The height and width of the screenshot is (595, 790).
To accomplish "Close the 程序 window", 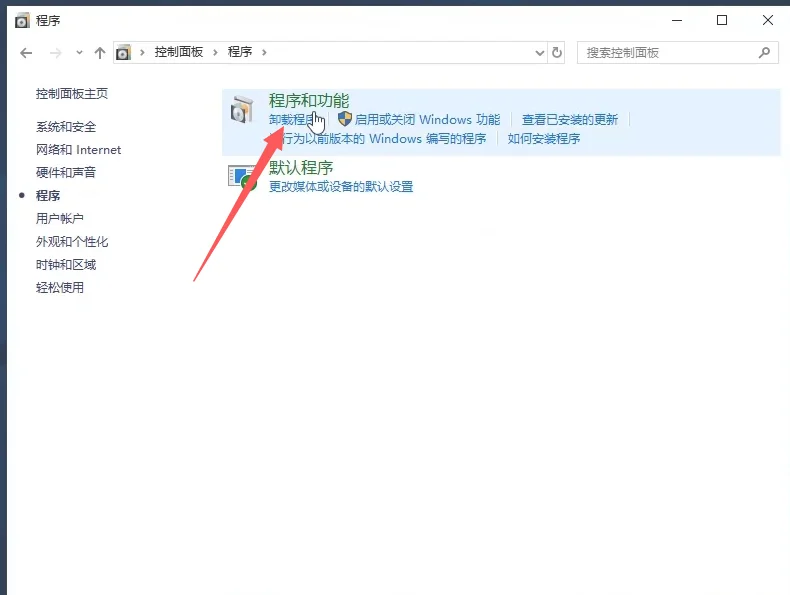I will coord(767,20).
